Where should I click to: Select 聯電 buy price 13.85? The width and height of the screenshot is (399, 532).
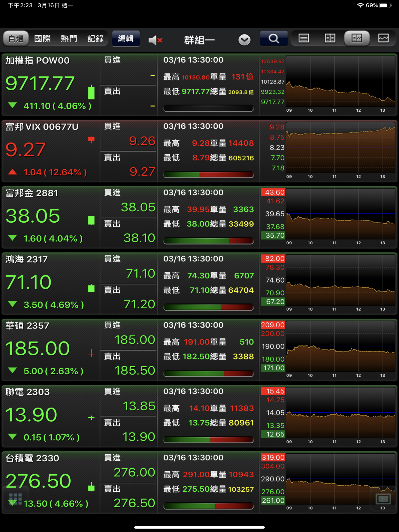(x=139, y=406)
